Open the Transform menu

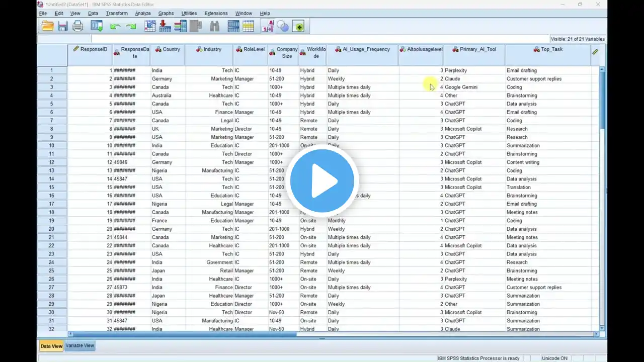tap(117, 13)
